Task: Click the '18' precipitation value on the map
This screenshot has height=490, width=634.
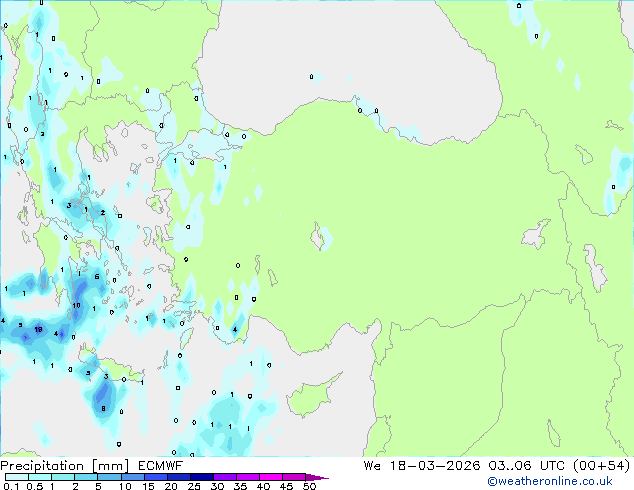Action: click(x=38, y=329)
